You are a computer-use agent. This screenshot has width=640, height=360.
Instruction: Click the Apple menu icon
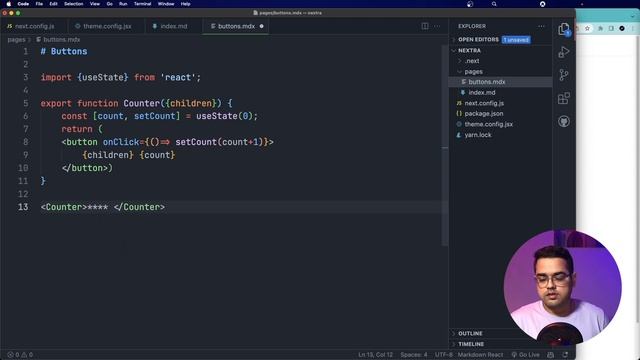pyautogui.click(x=9, y=4)
